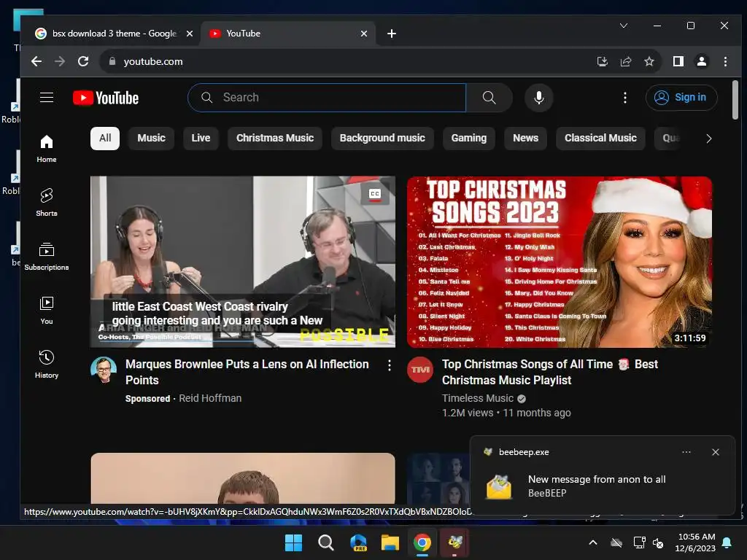Start voice search with the microphone
747x560 pixels.
point(539,98)
